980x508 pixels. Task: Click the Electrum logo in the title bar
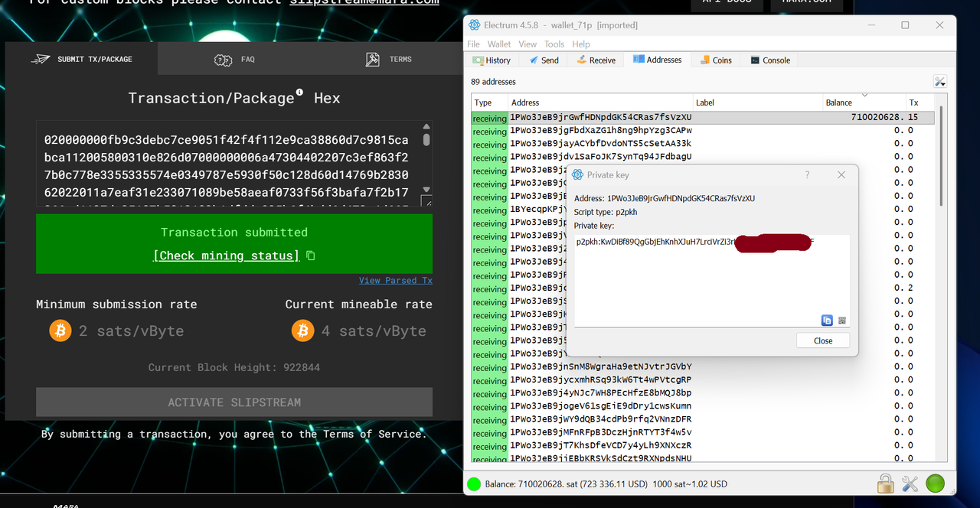[x=474, y=25]
